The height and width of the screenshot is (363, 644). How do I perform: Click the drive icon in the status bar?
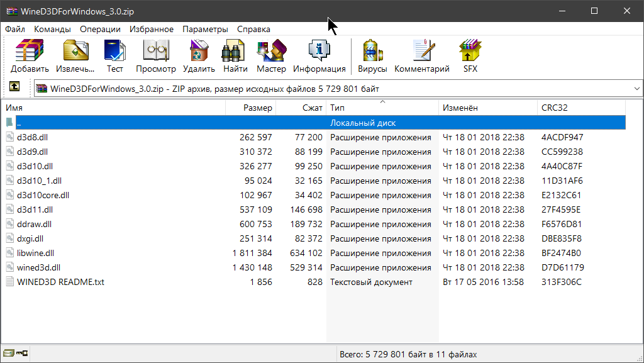point(9,353)
